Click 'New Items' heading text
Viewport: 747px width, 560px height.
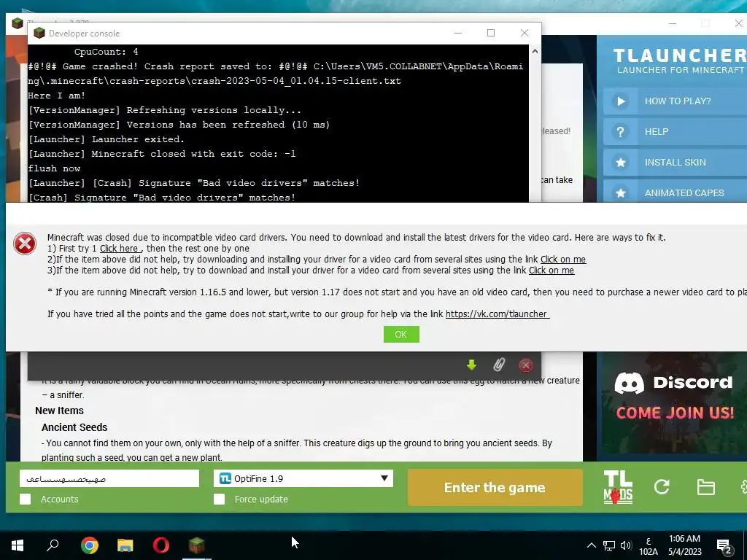pyautogui.click(x=60, y=411)
